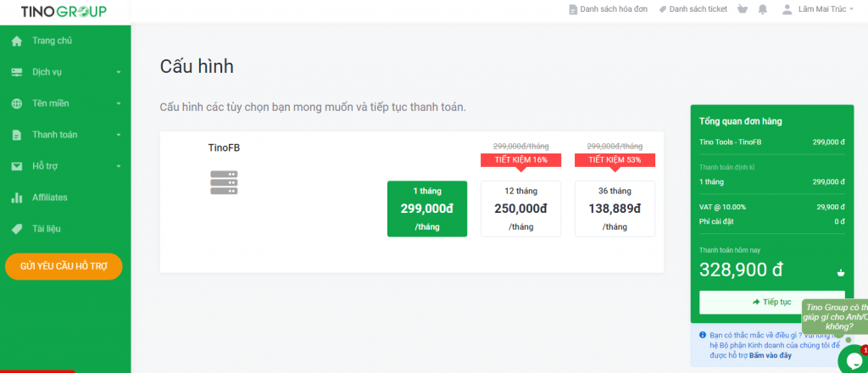Click the server icon beside Dịch vụ
Screen dimensions: 868x373
(x=17, y=72)
